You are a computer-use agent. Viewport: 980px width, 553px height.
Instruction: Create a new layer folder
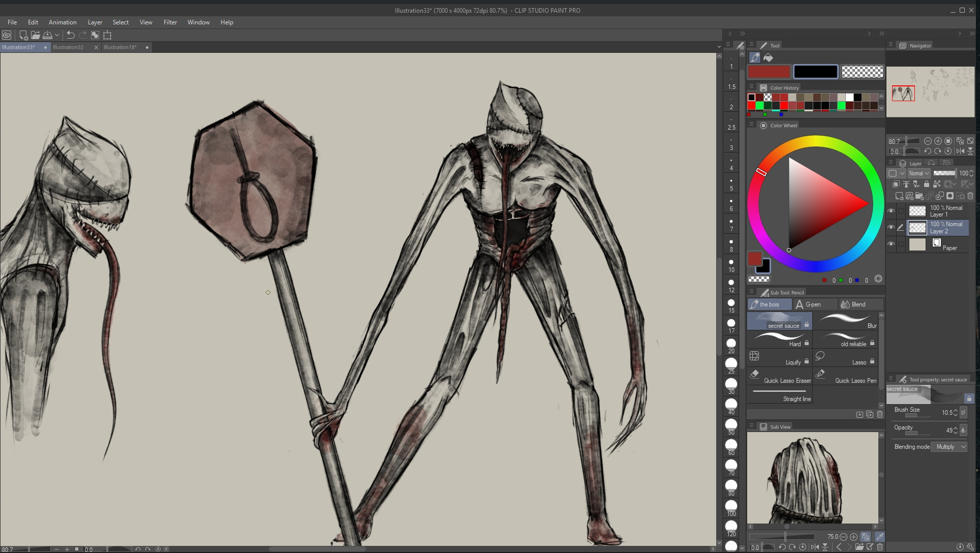pos(919,196)
